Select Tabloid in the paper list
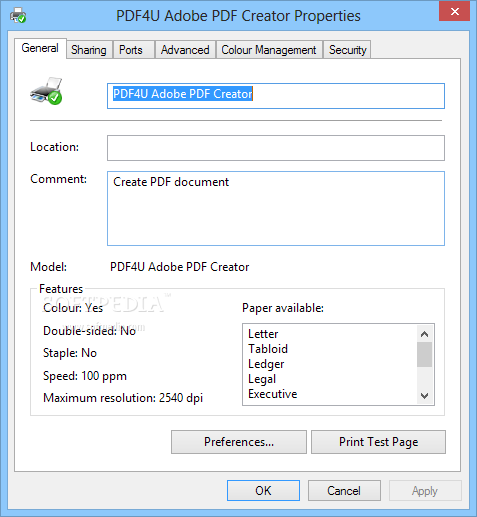This screenshot has height=517, width=477. click(268, 349)
